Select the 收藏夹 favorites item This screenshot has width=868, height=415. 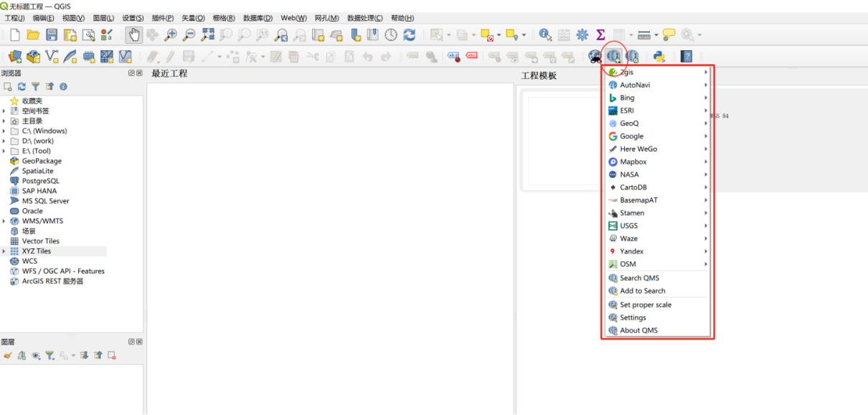tap(32, 101)
